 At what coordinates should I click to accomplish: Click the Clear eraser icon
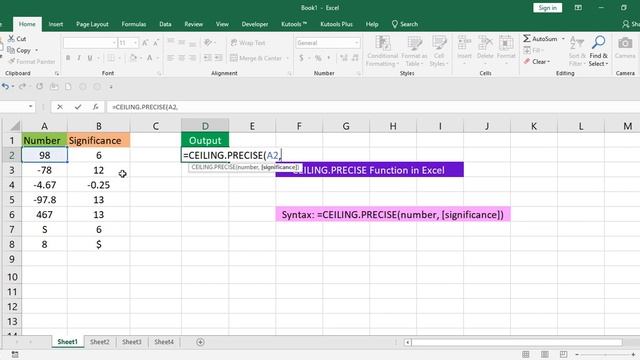[x=527, y=62]
